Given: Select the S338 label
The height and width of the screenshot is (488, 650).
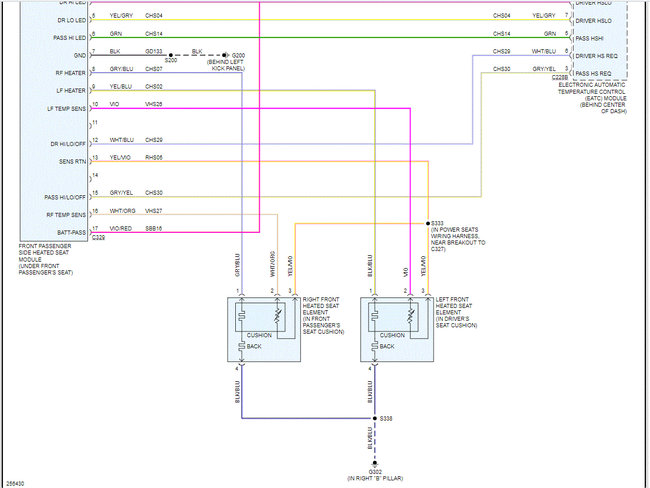Looking at the screenshot, I should [x=386, y=419].
